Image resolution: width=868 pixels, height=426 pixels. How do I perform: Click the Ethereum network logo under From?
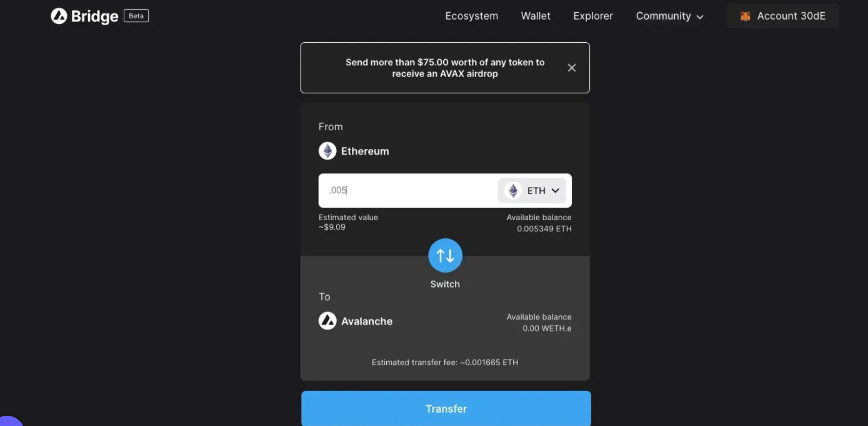327,151
